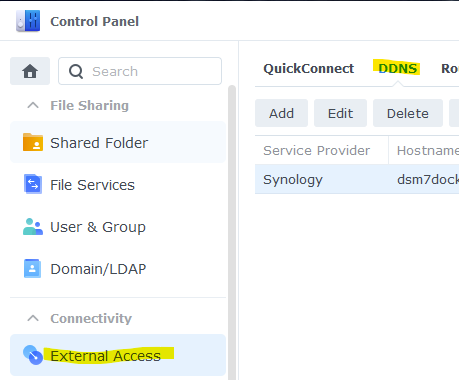Click the Edit button
Viewport: 459px width, 380px height.
(x=340, y=113)
